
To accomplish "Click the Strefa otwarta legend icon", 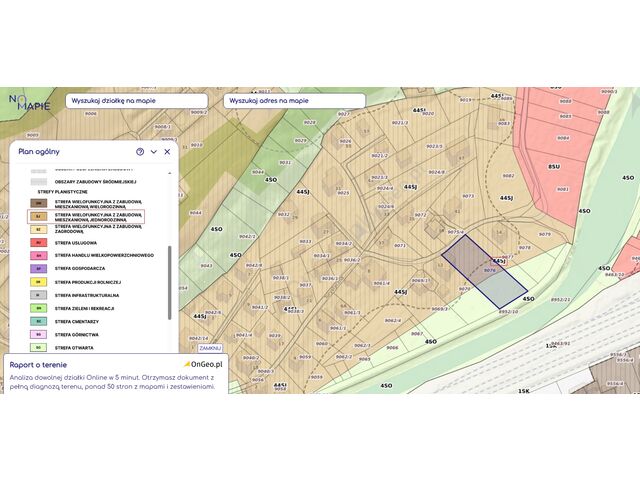I will 38,347.
